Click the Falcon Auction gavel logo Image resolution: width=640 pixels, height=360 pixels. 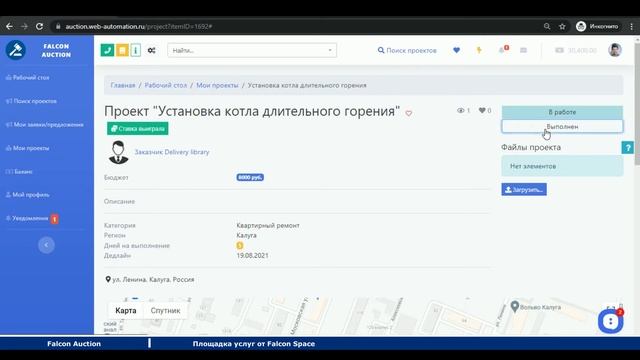tap(16, 50)
